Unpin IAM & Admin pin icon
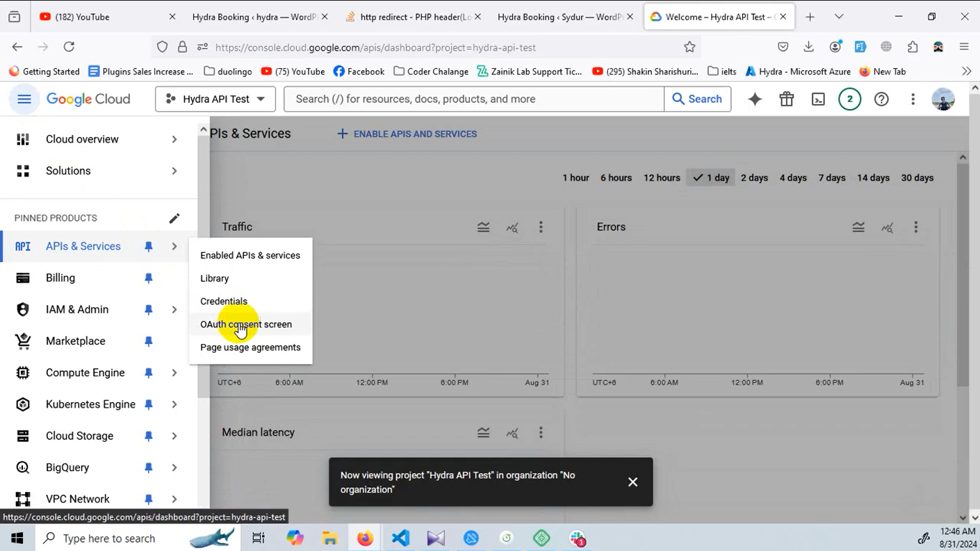This screenshot has width=980, height=551. coord(148,310)
